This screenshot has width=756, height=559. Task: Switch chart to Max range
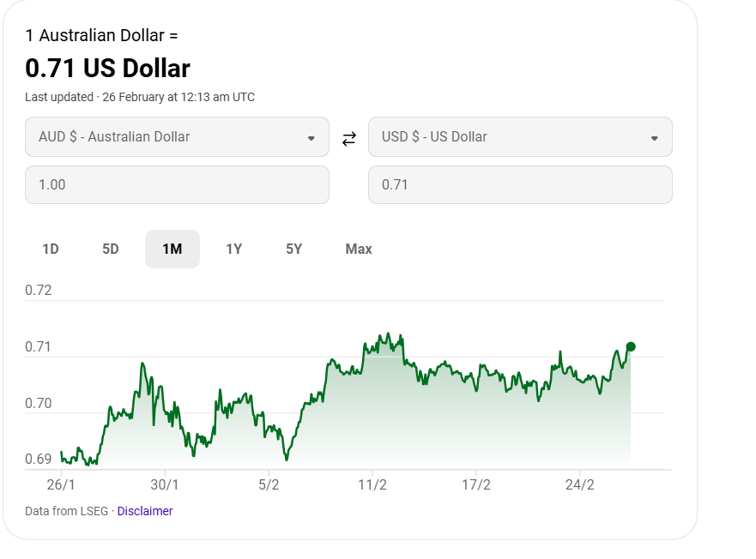[359, 249]
